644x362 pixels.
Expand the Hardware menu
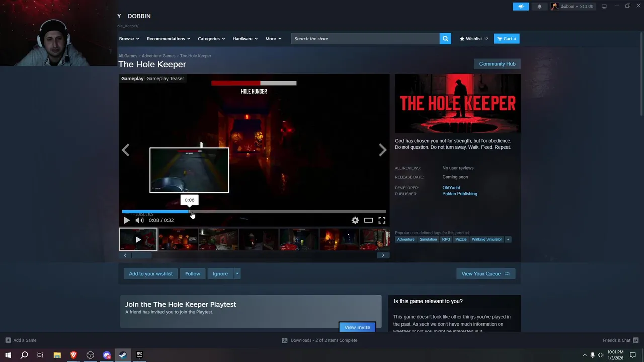pos(245,39)
